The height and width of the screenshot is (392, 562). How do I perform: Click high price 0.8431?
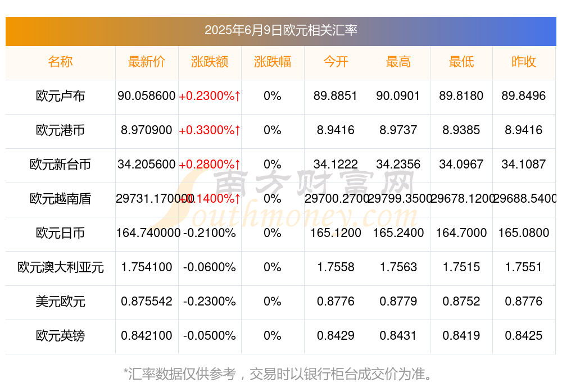[x=398, y=336]
